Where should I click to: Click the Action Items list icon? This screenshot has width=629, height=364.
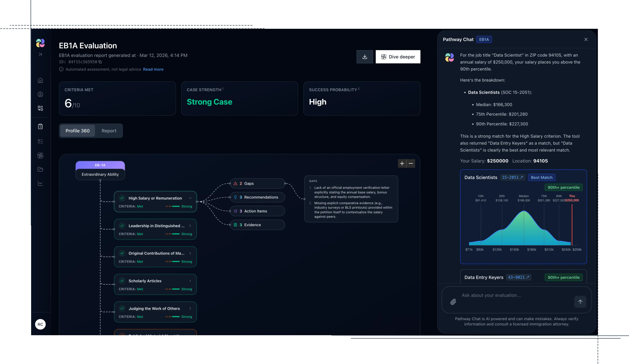(x=235, y=211)
